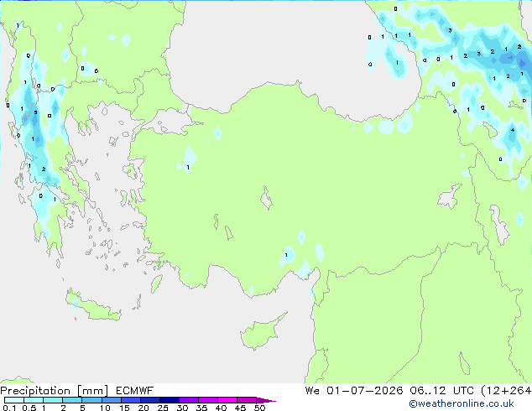
Task: Select the 35–40 mm legend color swatch
Action: click(x=208, y=400)
